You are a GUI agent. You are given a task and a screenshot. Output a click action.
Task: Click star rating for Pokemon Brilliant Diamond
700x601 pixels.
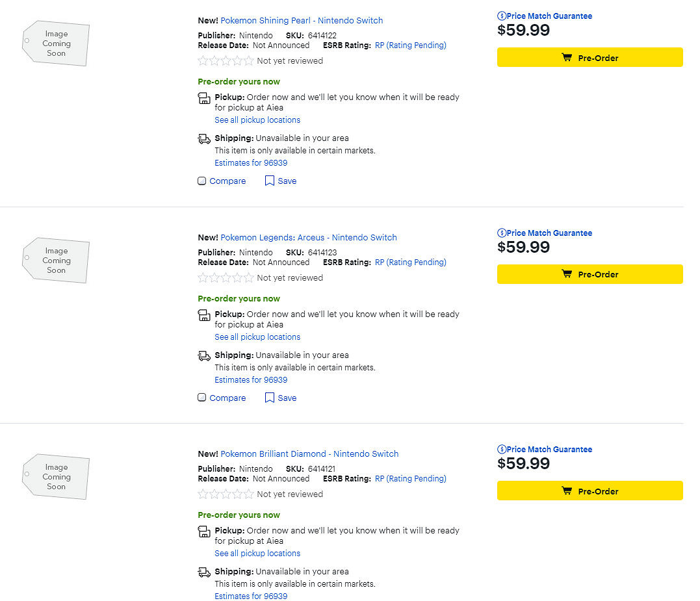point(226,494)
